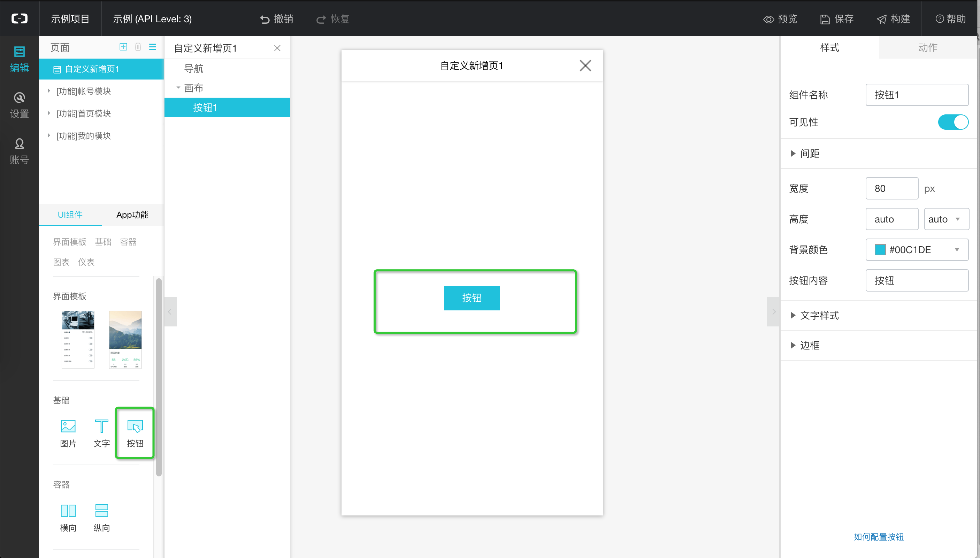Select the smart-home control template thumbnail
Image resolution: width=980 pixels, height=558 pixels.
[78, 340]
